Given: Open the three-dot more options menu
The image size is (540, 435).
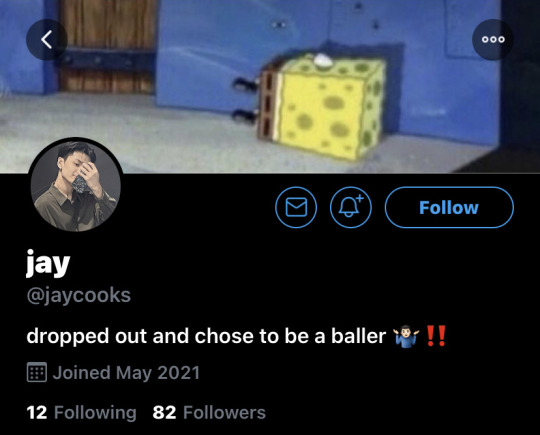Looking at the screenshot, I should pyautogui.click(x=493, y=40).
